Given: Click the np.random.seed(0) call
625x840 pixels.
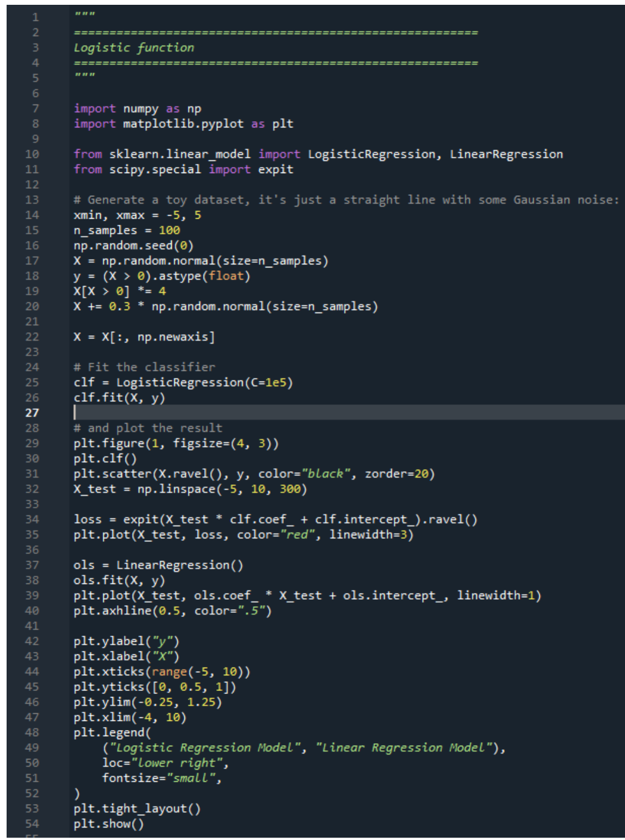Looking at the screenshot, I should [x=134, y=245].
